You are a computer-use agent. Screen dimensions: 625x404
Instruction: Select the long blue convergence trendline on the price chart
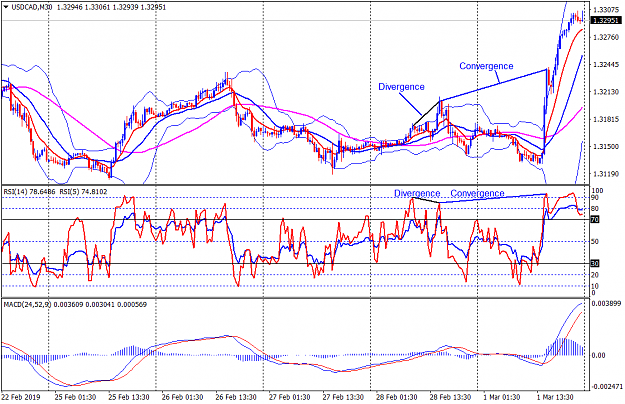point(493,84)
